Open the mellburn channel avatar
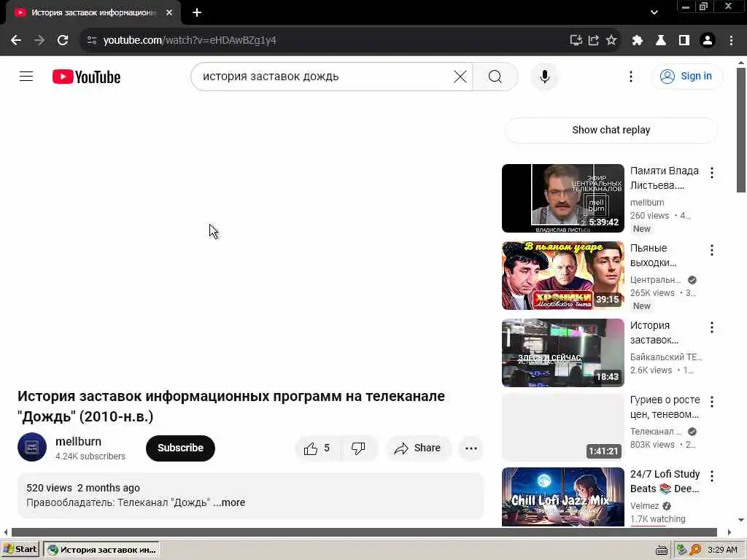This screenshot has height=560, width=747. pos(32,447)
